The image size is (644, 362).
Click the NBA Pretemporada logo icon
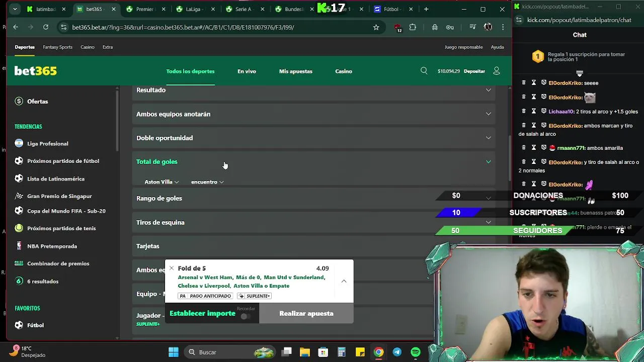pos(19,246)
